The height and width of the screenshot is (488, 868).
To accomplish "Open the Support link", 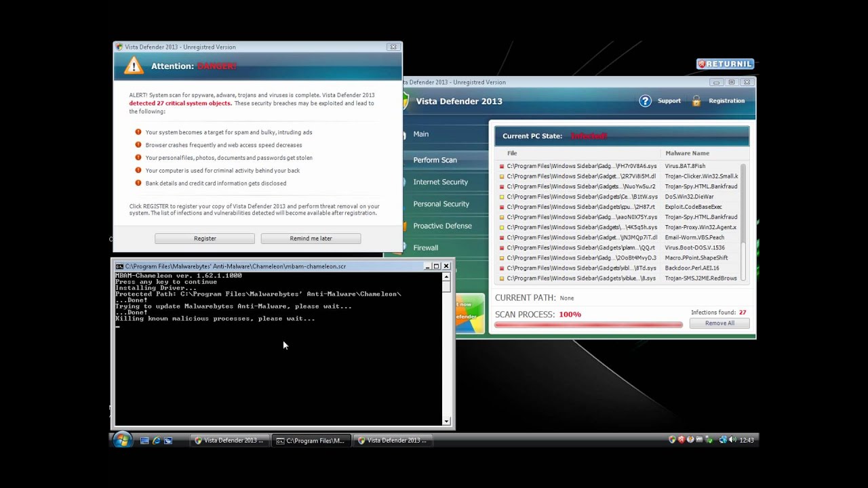I will tap(669, 101).
